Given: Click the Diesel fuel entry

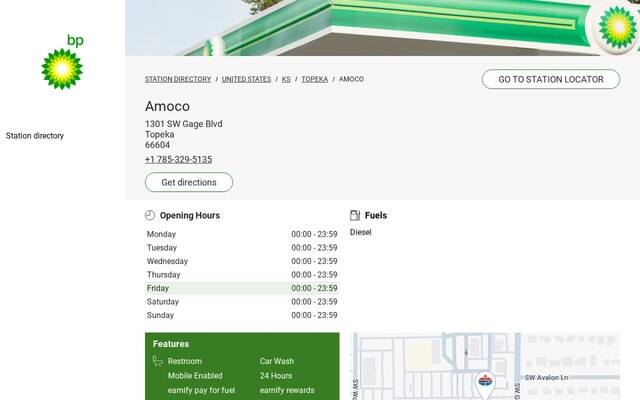Looking at the screenshot, I should pyautogui.click(x=360, y=232).
